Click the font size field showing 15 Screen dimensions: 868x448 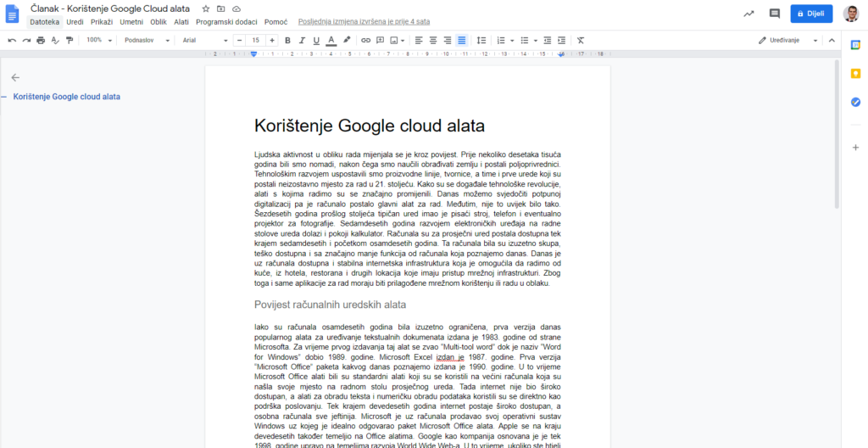click(x=255, y=40)
